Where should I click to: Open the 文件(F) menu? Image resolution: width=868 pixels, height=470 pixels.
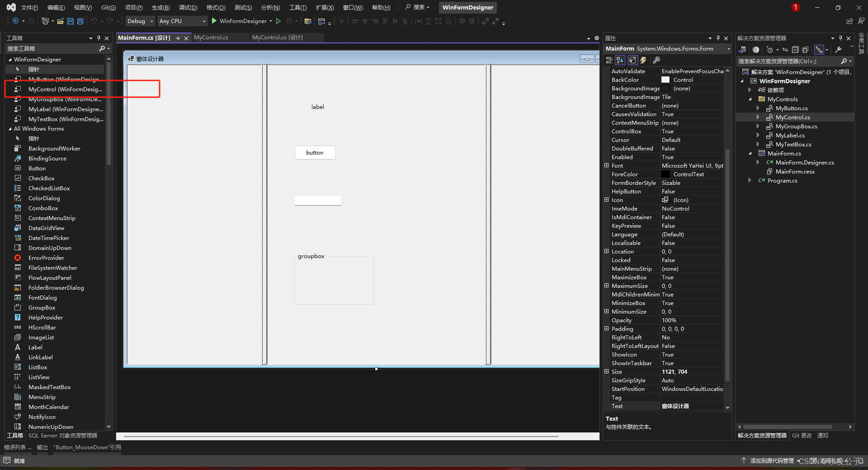29,8
